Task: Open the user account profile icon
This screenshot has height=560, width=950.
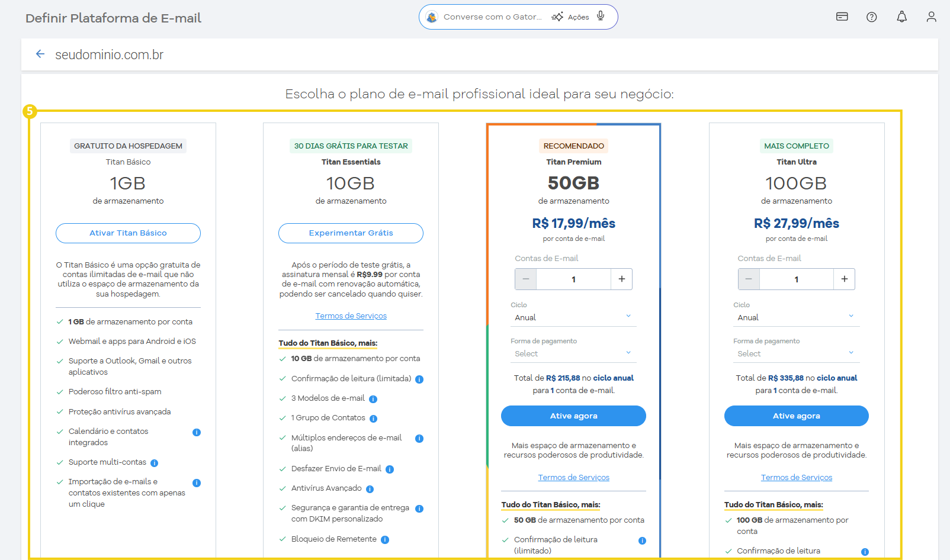Action: tap(931, 17)
